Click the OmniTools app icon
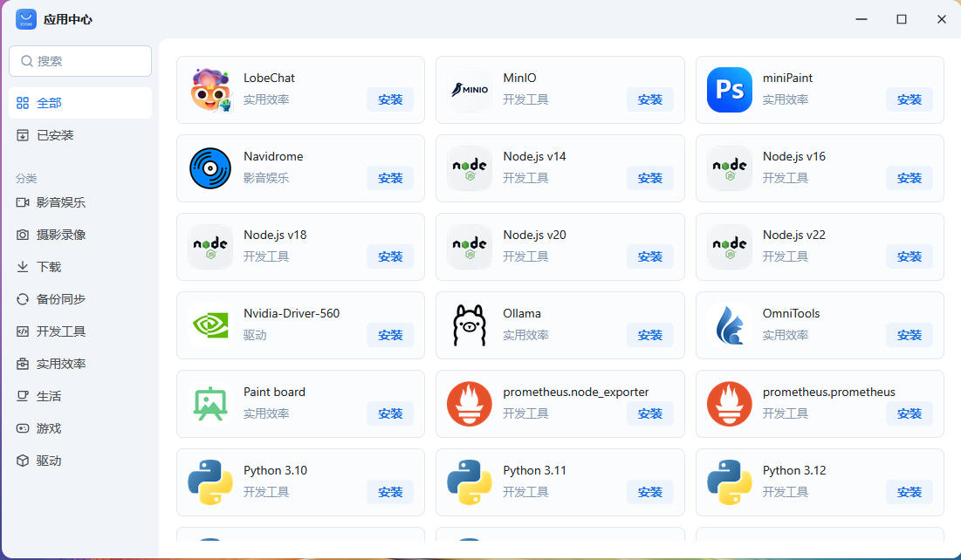This screenshot has height=560, width=961. click(730, 324)
